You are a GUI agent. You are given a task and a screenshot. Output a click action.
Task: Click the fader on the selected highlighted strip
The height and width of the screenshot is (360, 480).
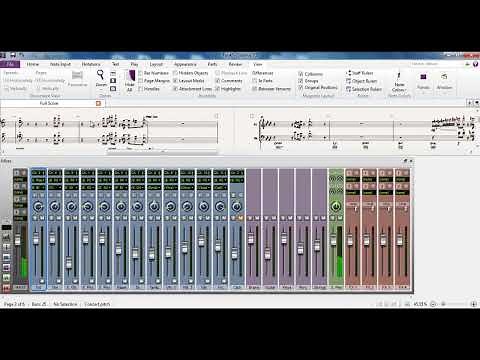[x=36, y=239]
